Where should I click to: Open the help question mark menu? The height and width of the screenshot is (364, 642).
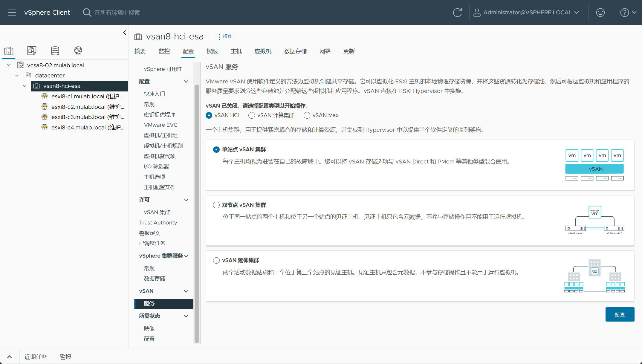coord(628,13)
